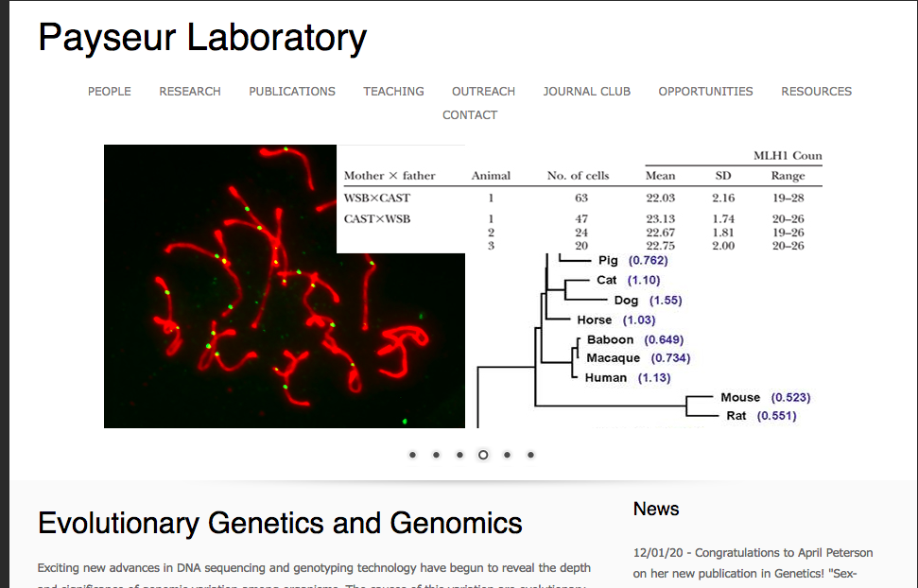Go to the PEOPLE page
The image size is (918, 588).
[x=110, y=92]
